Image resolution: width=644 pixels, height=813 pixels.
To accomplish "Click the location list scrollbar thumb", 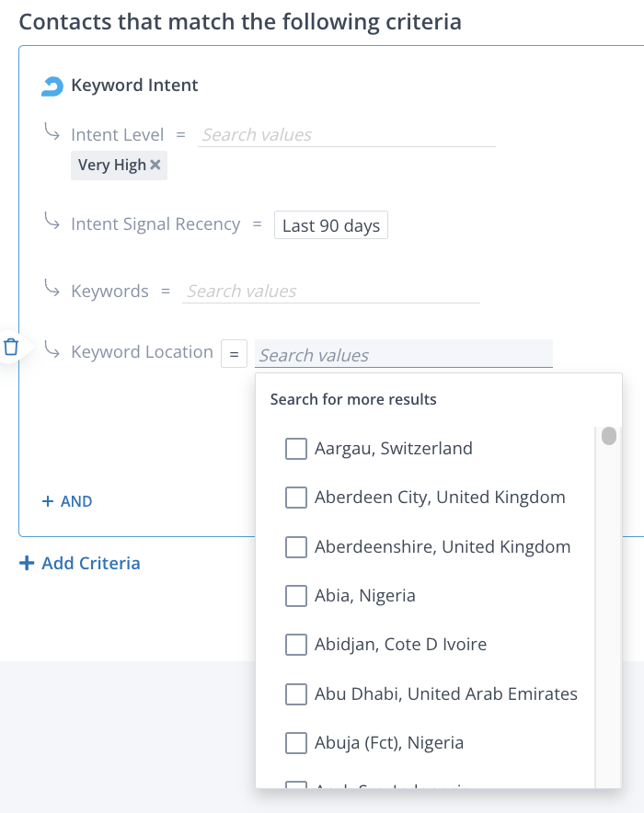I will tap(609, 436).
